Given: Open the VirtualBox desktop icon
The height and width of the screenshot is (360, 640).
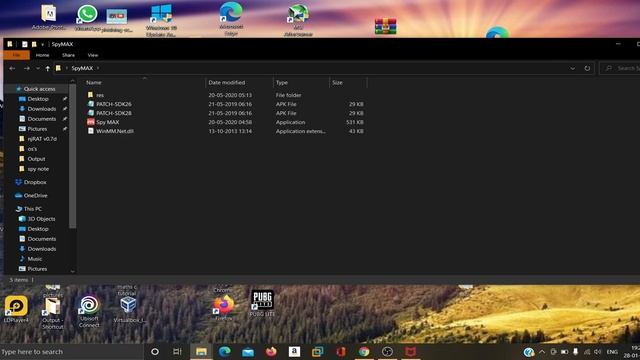Looking at the screenshot, I should [x=128, y=309].
